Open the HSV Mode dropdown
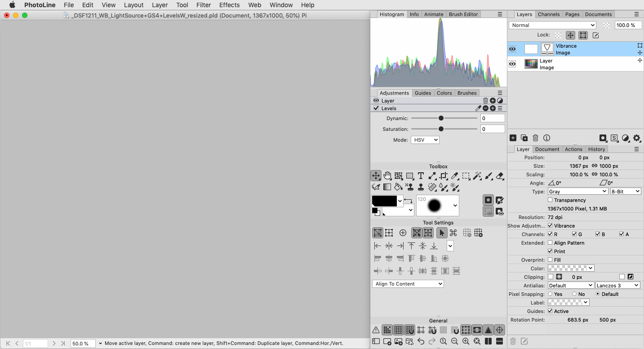The width and height of the screenshot is (644, 349). (x=425, y=140)
